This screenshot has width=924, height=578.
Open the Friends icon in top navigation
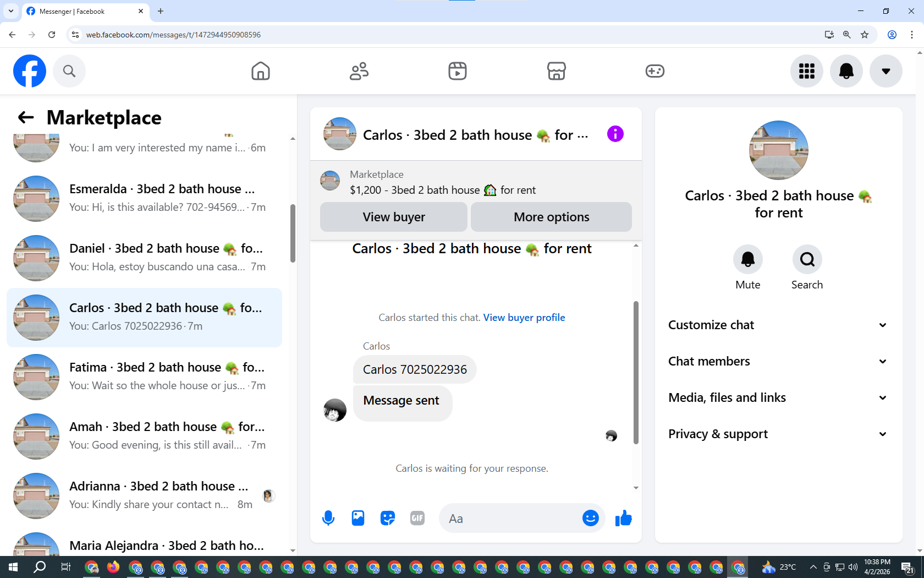tap(359, 71)
